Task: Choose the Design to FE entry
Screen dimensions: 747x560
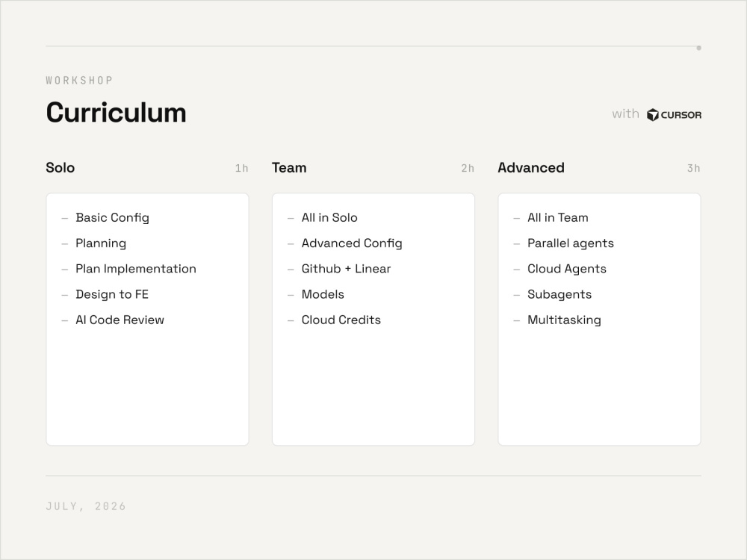Action: (112, 294)
